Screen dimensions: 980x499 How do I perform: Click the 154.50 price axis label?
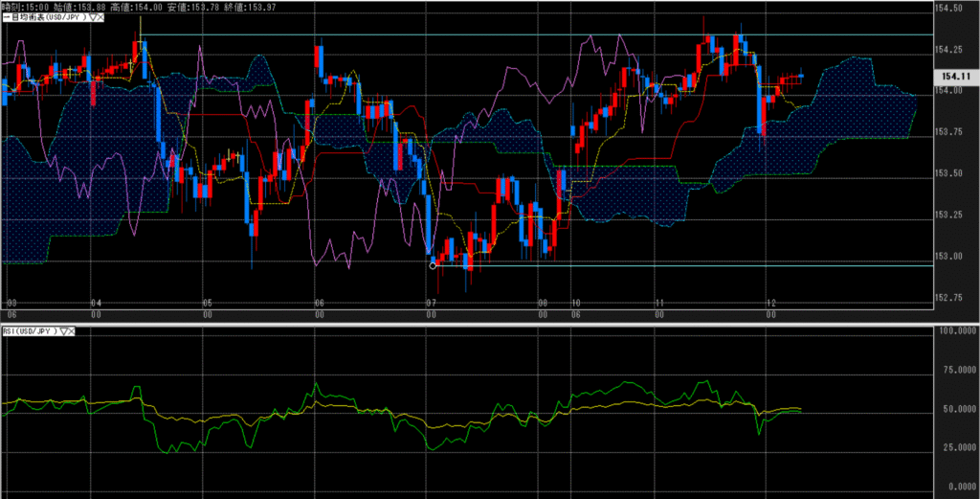point(951,9)
